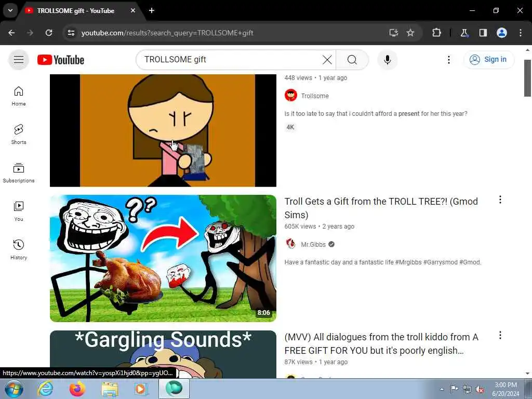This screenshot has height=399, width=532.
Task: Open a new browser tab
Action: (152, 10)
